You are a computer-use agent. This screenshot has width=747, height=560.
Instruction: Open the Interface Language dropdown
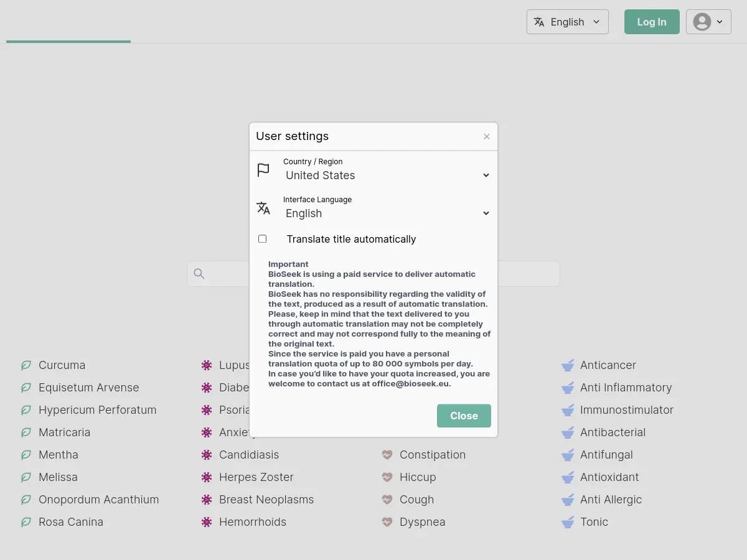[386, 213]
